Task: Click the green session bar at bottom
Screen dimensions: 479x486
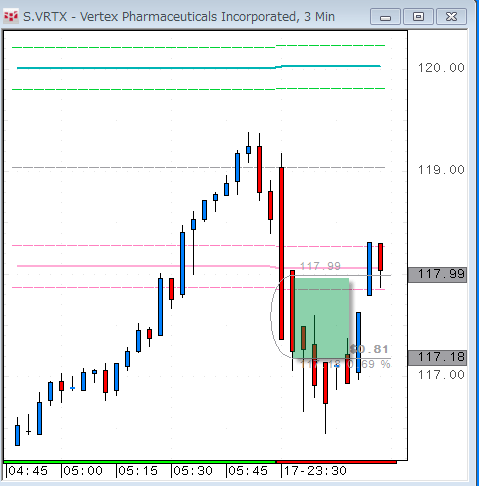Action: coord(140,462)
